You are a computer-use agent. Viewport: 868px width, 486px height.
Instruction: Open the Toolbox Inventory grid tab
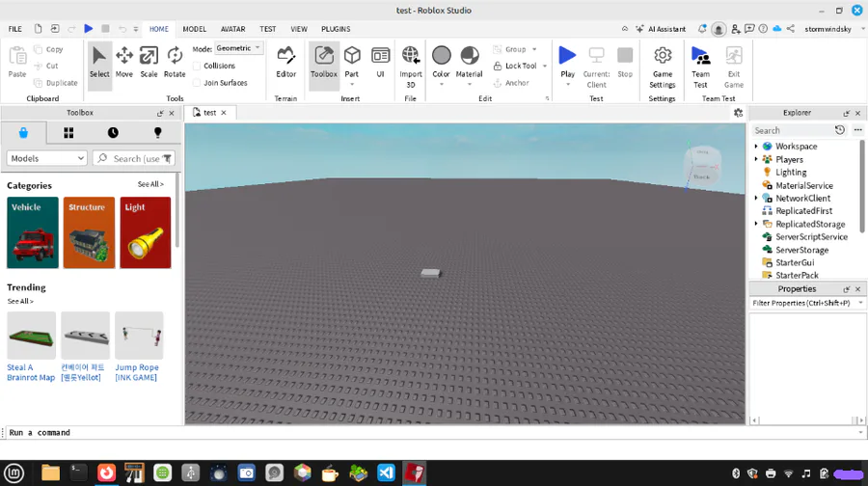[68, 133]
